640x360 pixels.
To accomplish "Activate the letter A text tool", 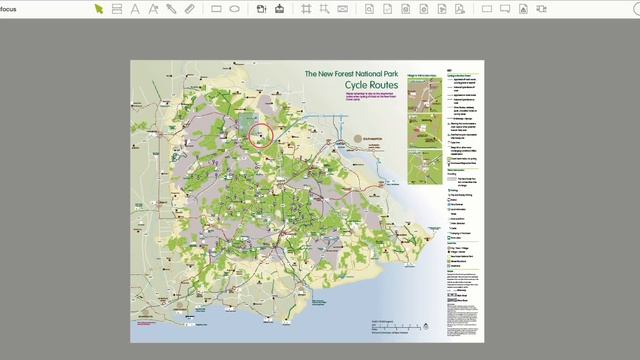I will click(x=135, y=9).
